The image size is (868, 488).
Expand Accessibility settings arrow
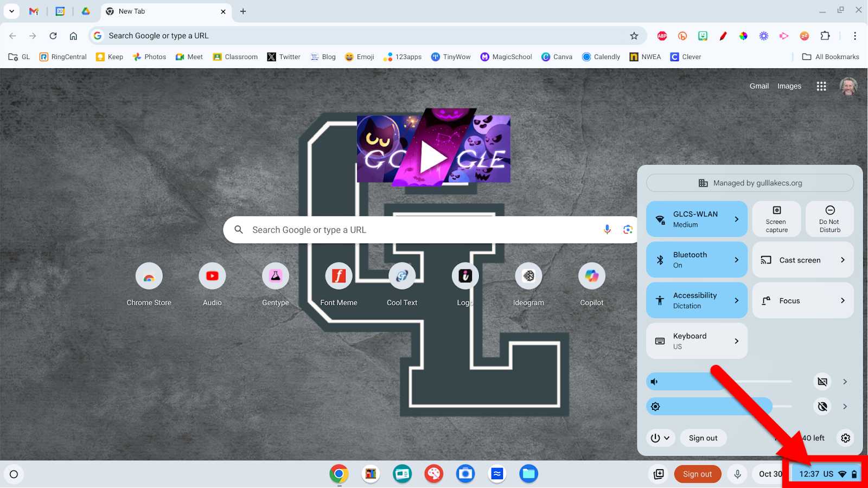pyautogui.click(x=737, y=300)
